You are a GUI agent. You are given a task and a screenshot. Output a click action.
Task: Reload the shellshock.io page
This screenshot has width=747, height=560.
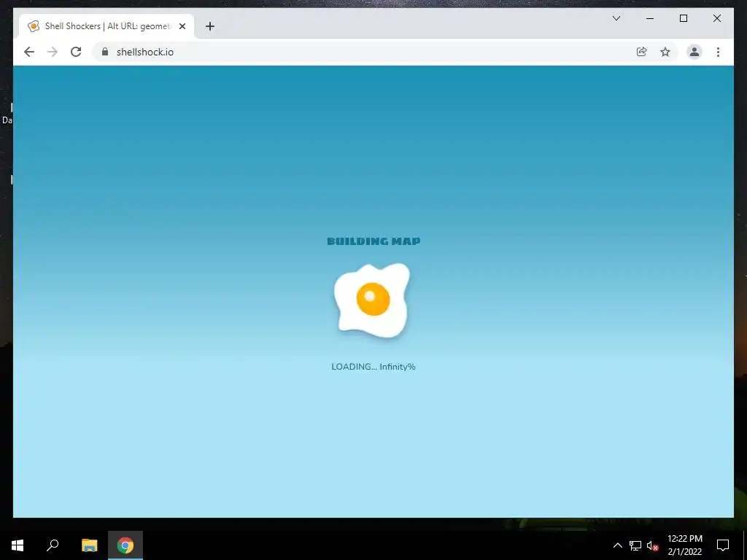76,52
